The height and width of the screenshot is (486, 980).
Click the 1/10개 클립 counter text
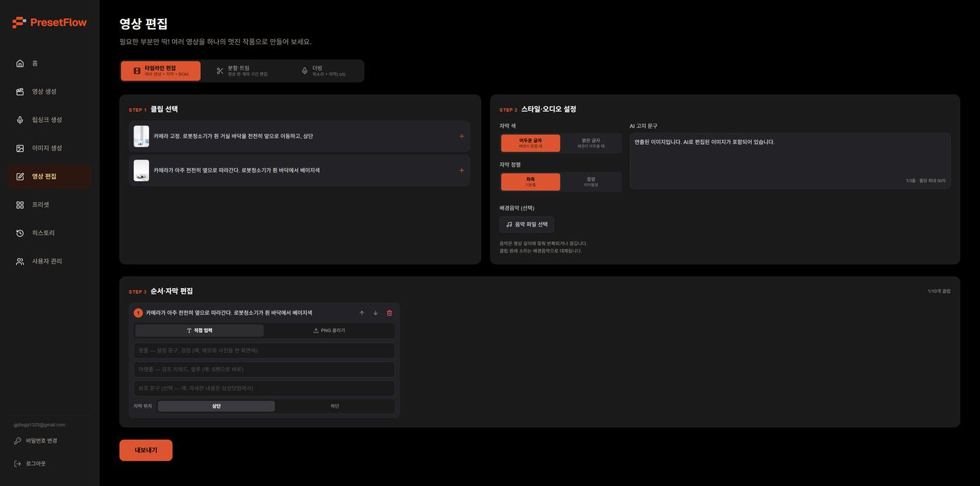pyautogui.click(x=939, y=292)
